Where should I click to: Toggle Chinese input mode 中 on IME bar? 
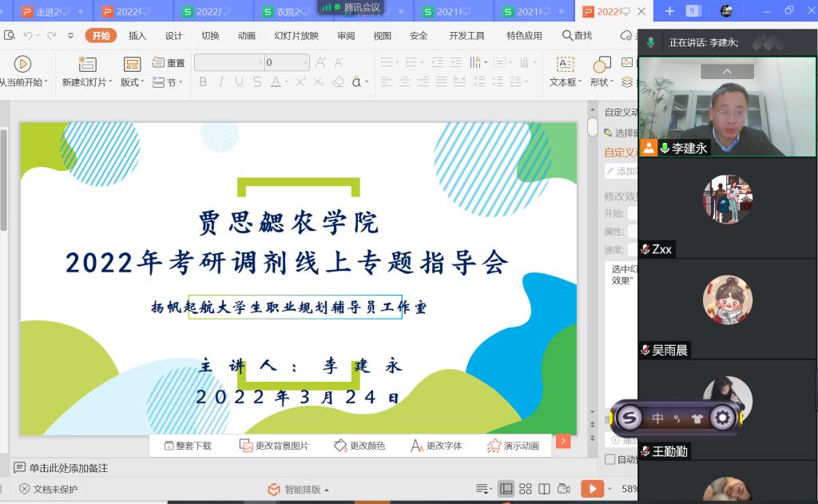point(657,418)
